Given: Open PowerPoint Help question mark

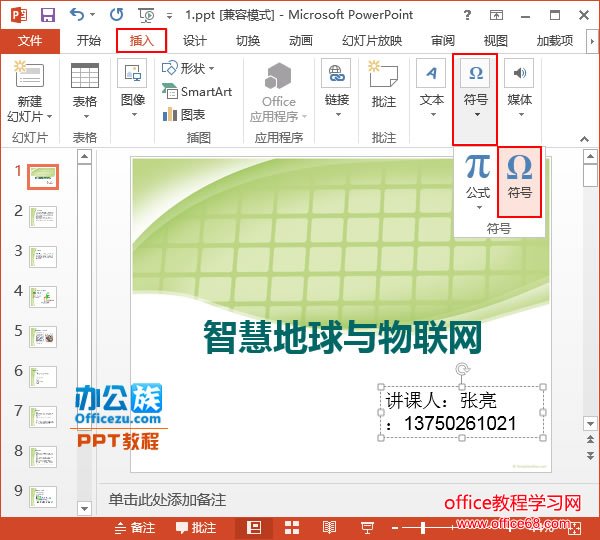Looking at the screenshot, I should click(x=467, y=15).
